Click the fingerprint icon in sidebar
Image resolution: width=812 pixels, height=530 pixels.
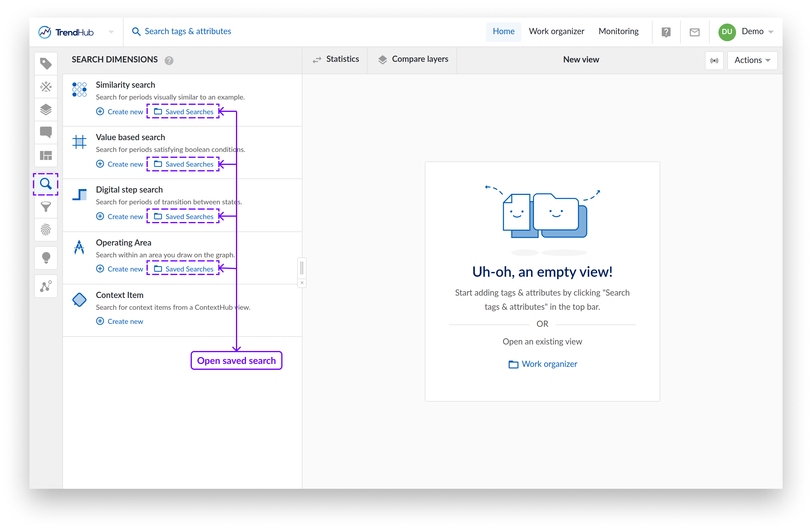46,230
